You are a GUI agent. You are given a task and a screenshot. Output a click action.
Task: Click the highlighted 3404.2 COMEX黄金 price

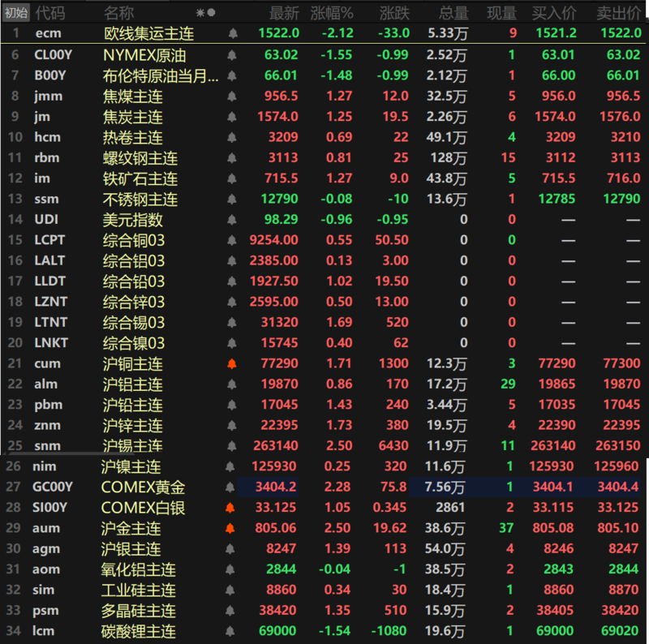tap(276, 487)
